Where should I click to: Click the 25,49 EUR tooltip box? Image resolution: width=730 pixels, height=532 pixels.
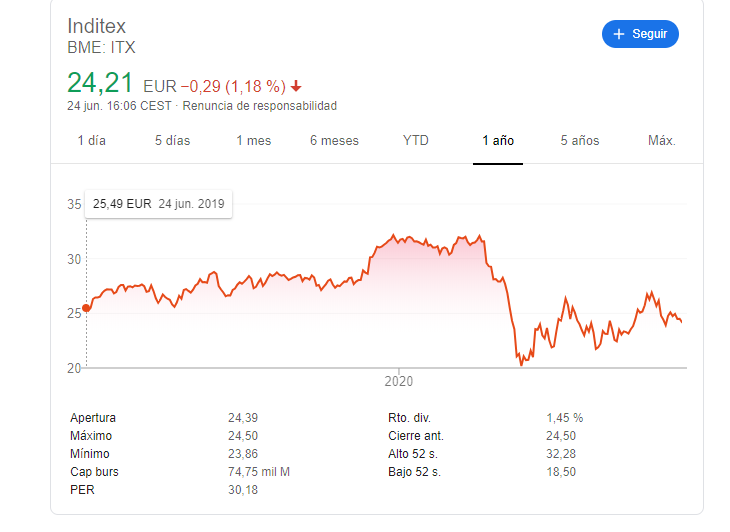158,204
